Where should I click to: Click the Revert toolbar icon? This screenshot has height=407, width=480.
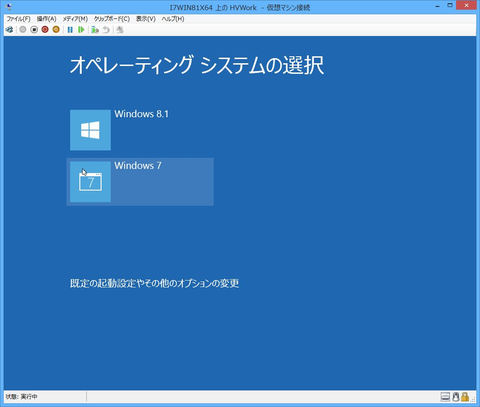(x=106, y=30)
